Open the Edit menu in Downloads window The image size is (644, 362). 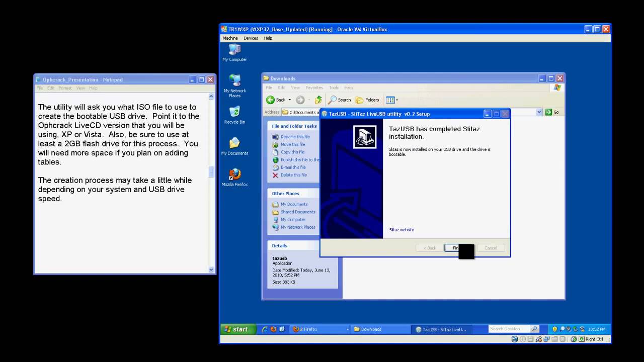281,88
